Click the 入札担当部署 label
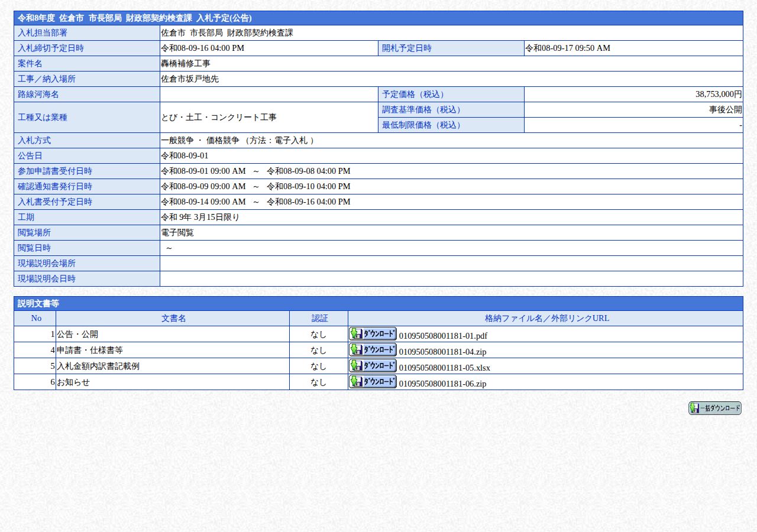 pos(43,33)
